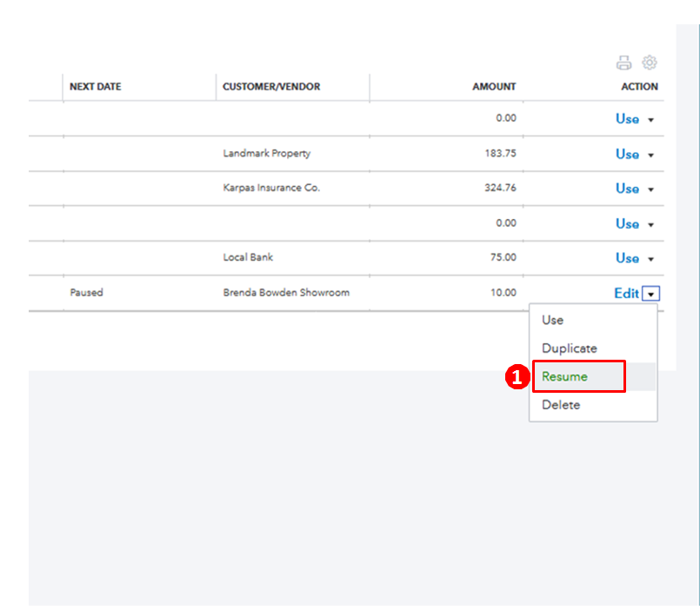Select Resume in the action menu
Screen dimensions: 700x610
593,376
